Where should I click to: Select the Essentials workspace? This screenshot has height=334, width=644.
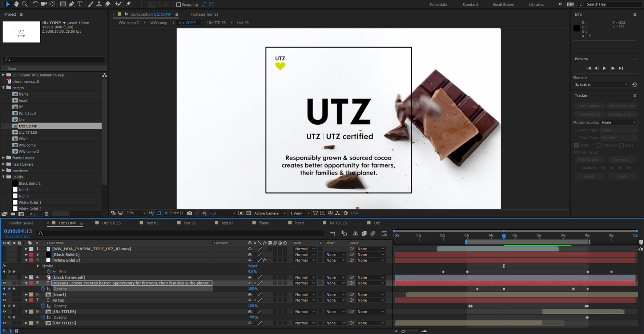(x=438, y=5)
